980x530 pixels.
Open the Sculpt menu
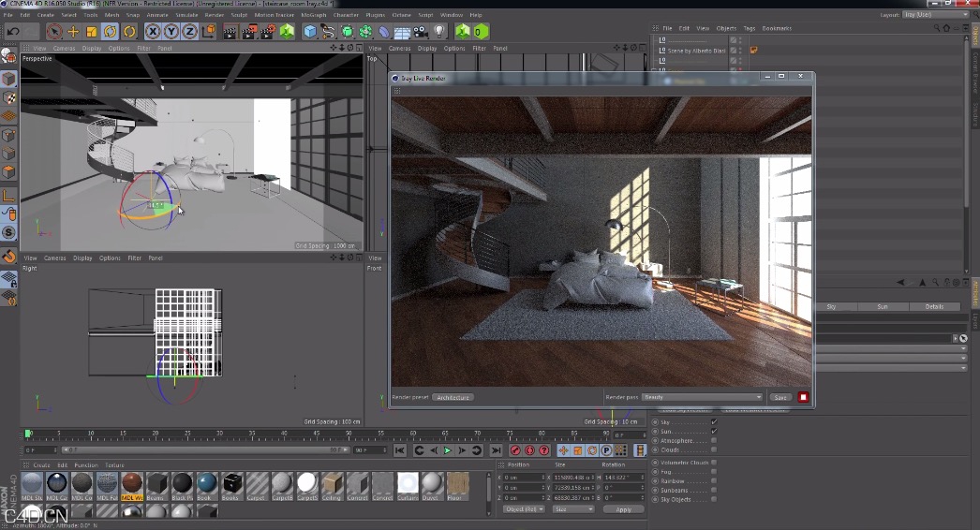coord(239,15)
